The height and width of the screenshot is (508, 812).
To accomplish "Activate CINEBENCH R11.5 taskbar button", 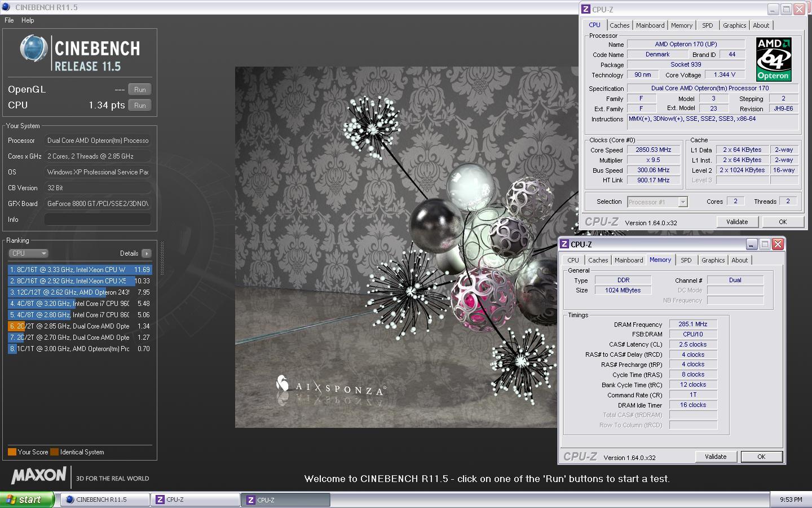I will pyautogui.click(x=104, y=500).
